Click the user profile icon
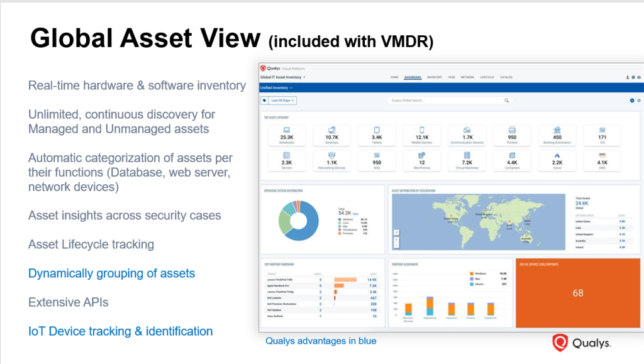This screenshot has height=364, width=644. 628,77
